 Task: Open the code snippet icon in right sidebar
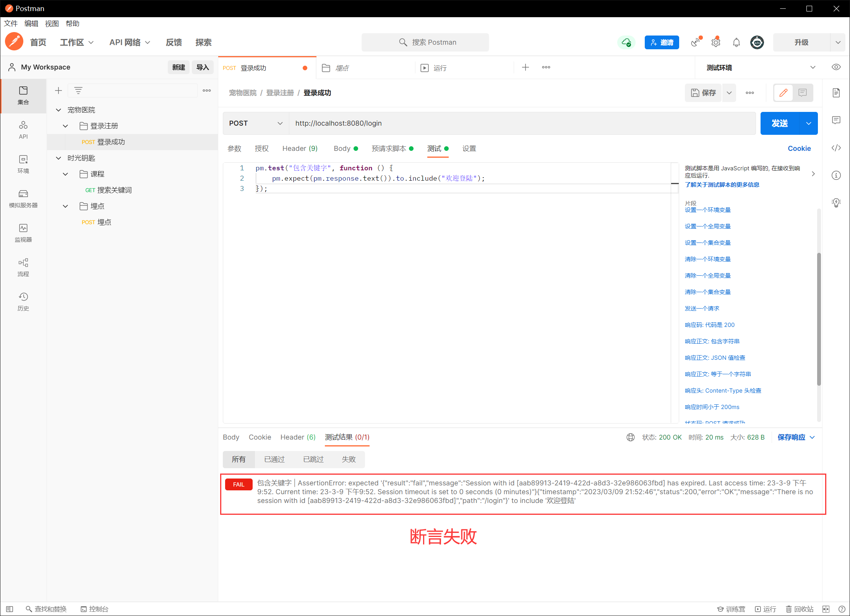click(836, 148)
